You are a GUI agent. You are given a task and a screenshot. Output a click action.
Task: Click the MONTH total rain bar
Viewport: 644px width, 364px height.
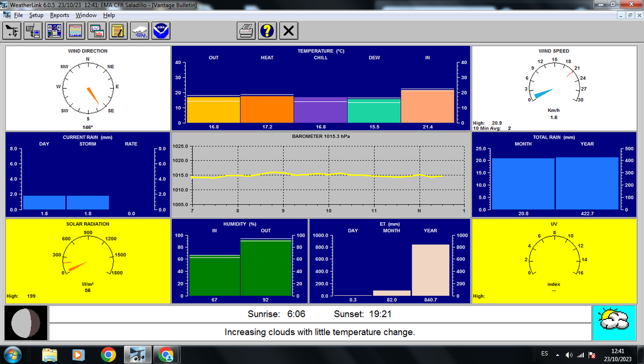point(523,184)
